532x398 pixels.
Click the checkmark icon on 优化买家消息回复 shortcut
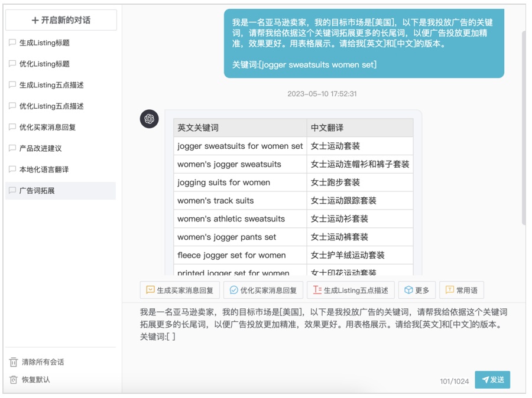pos(233,290)
